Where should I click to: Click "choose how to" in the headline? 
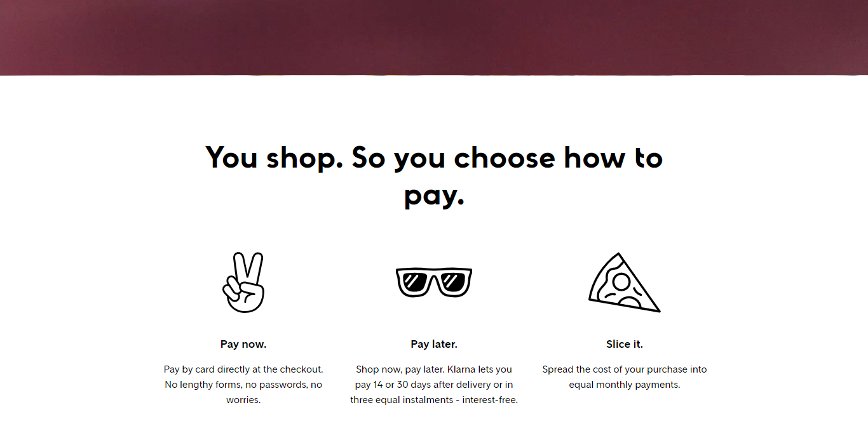coord(559,157)
